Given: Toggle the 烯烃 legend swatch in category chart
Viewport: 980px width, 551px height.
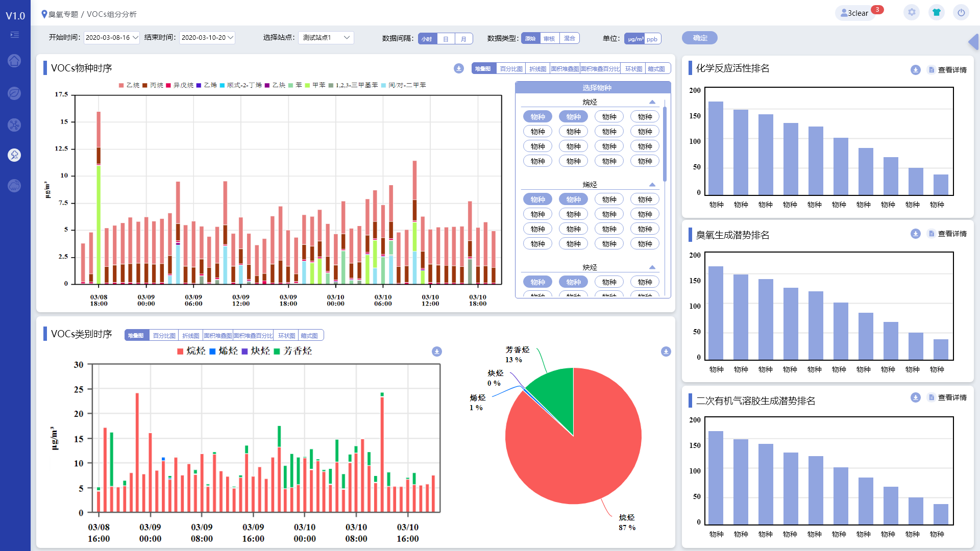Looking at the screenshot, I should coord(212,351).
